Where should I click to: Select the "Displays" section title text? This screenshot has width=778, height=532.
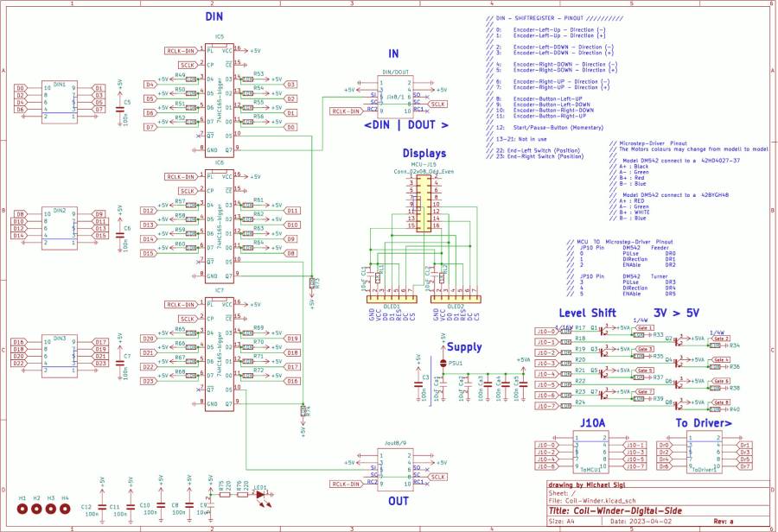[x=424, y=153]
